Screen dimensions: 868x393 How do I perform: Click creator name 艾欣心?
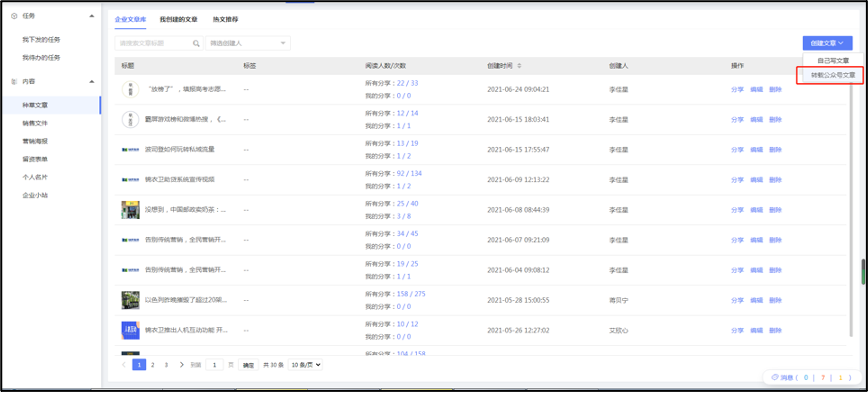click(618, 330)
